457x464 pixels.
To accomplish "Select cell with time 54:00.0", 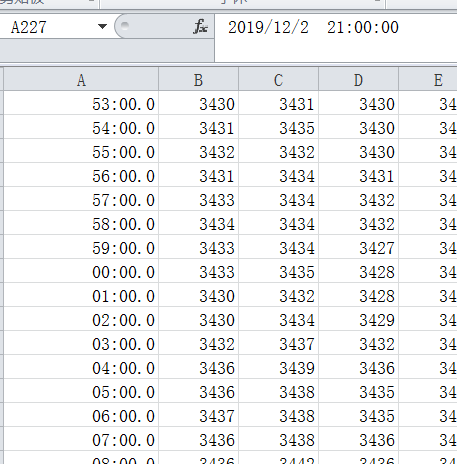I will 81,127.
